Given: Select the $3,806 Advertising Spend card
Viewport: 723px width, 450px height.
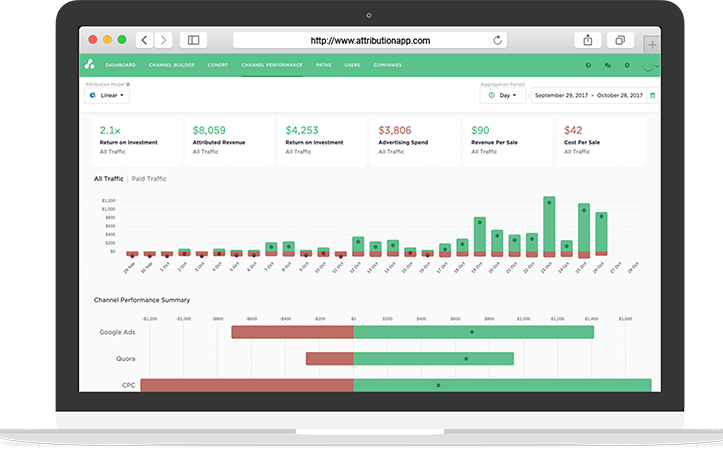Looking at the screenshot, I should pos(415,141).
